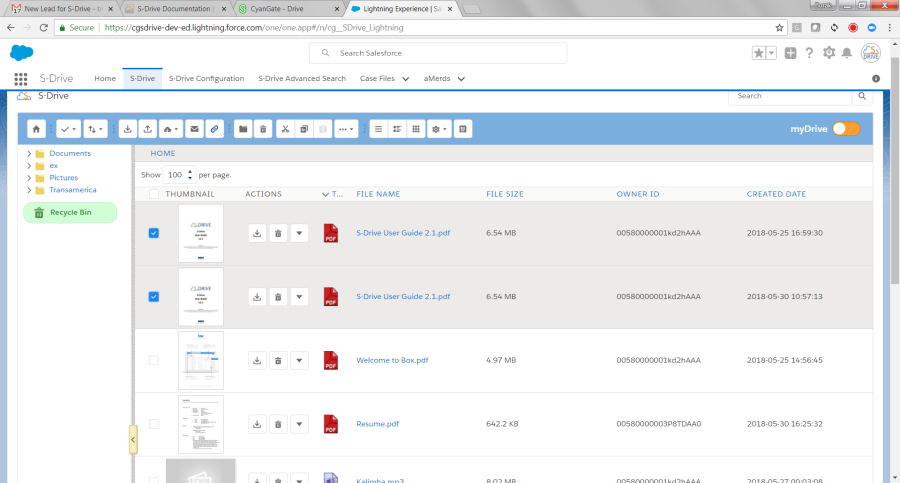Uncheck the first S-Drive User Guide checkbox
900x483 pixels.
click(153, 233)
